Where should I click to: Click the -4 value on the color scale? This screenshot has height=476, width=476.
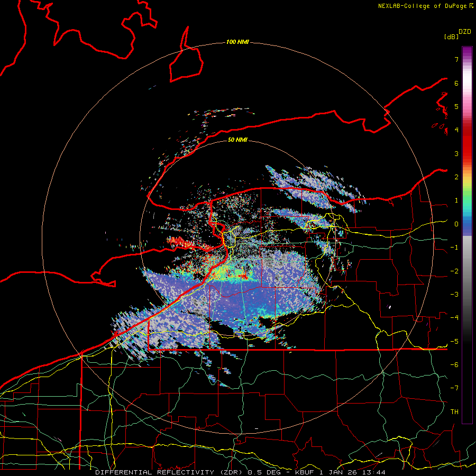click(454, 318)
